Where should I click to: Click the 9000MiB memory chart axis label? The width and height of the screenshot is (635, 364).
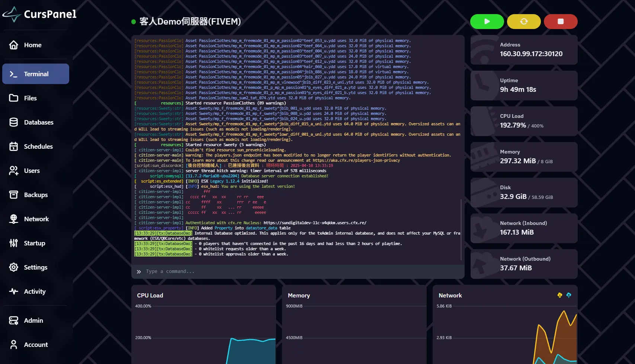tap(294, 306)
